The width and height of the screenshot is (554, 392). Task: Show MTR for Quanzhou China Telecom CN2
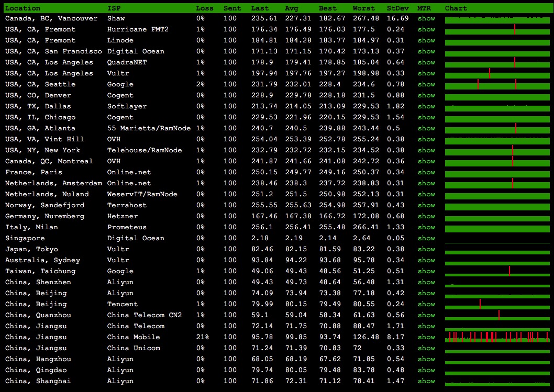tap(426, 315)
